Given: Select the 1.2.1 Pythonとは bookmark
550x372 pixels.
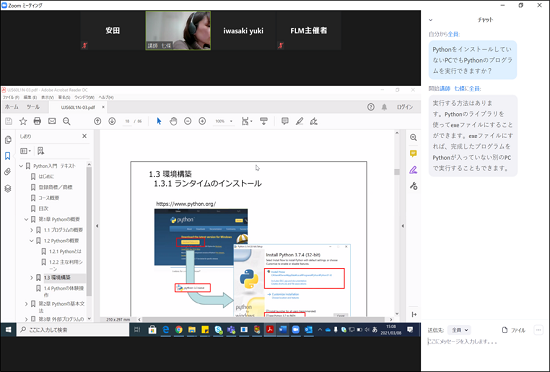Looking at the screenshot, I should [x=65, y=251].
